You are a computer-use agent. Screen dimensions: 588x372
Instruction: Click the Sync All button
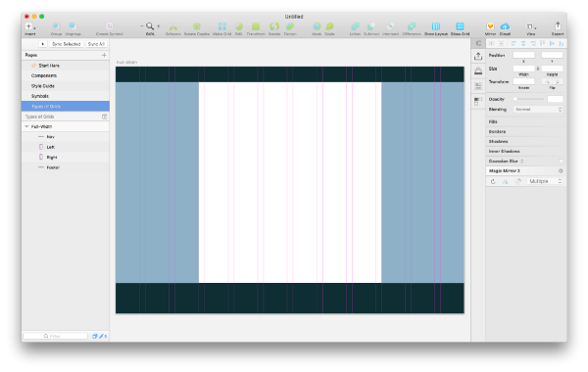96,44
